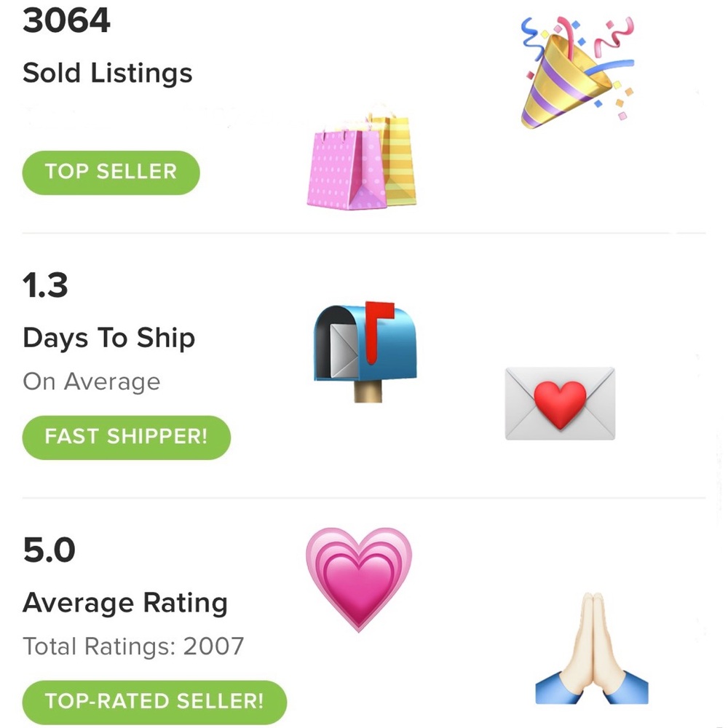Click the pink shopping bags emoji
The height and width of the screenshot is (728, 728).
(x=361, y=159)
